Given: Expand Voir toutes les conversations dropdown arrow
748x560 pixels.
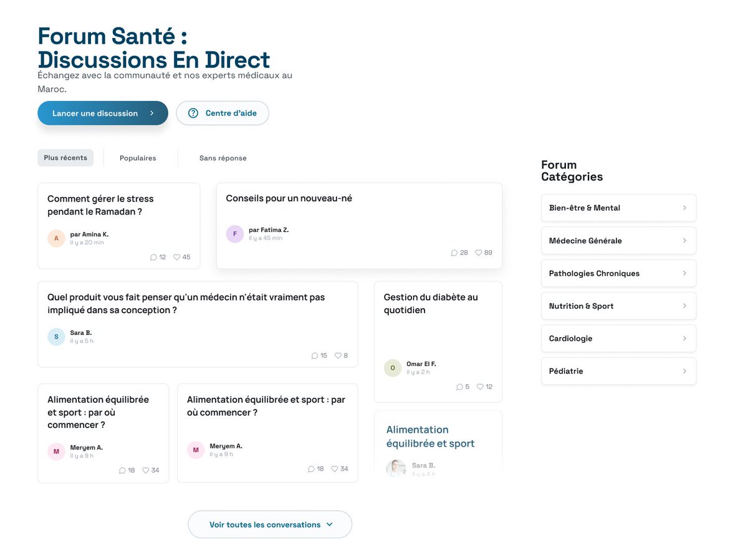Looking at the screenshot, I should click(330, 524).
